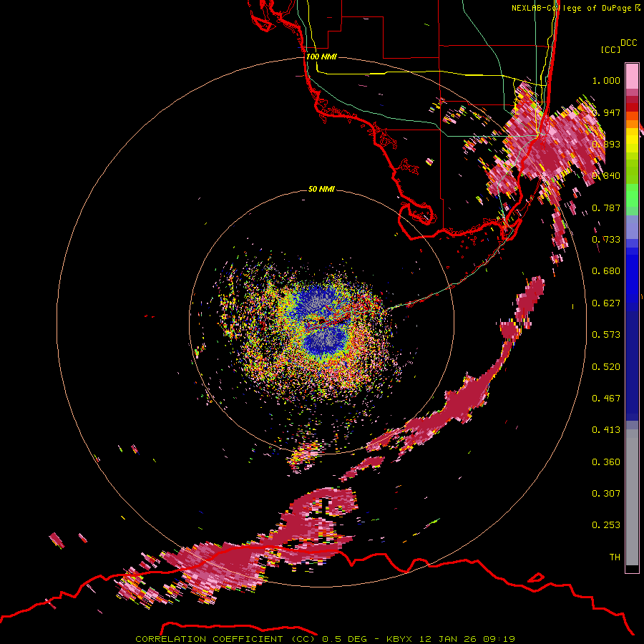Click the Correlation Coefficient caption at bottom

point(325,639)
